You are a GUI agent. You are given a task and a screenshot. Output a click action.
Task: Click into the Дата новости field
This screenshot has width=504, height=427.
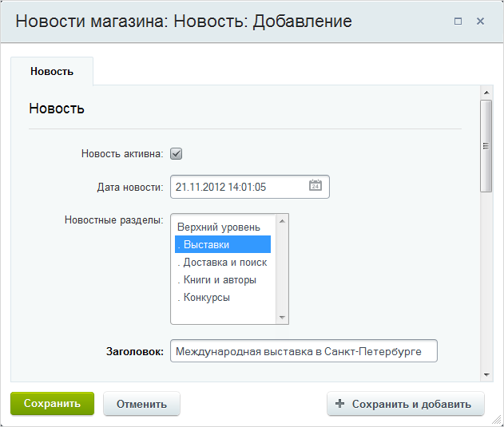click(250, 187)
